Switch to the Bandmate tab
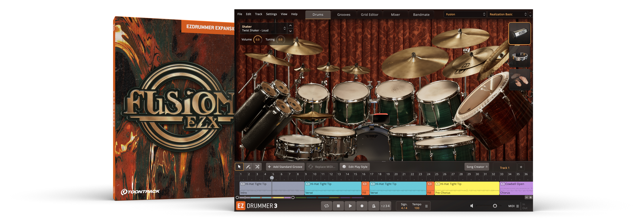 pyautogui.click(x=421, y=14)
